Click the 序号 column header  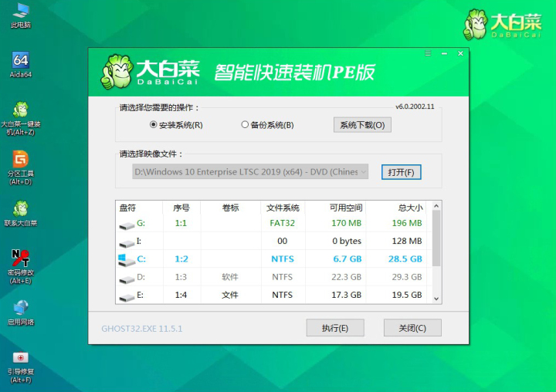point(181,208)
